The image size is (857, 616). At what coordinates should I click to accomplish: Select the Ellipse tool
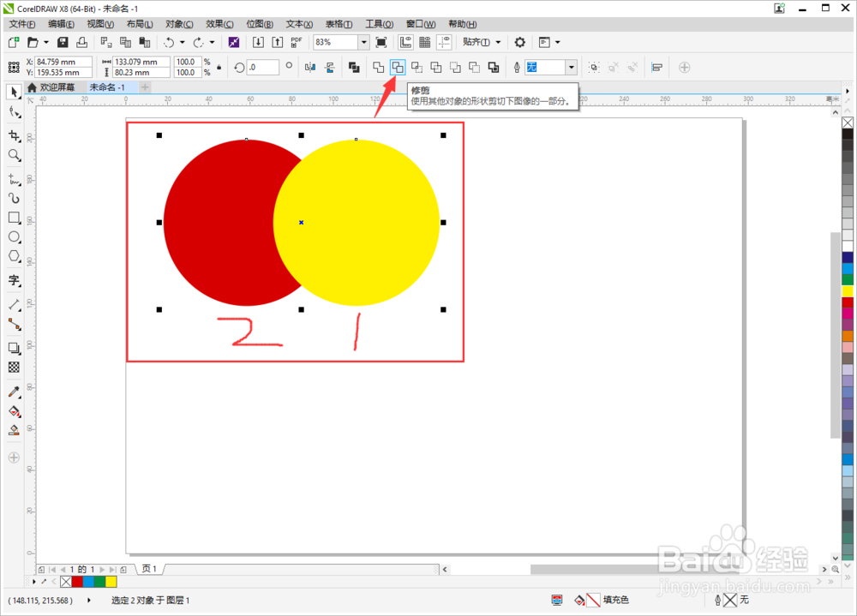pyautogui.click(x=15, y=236)
